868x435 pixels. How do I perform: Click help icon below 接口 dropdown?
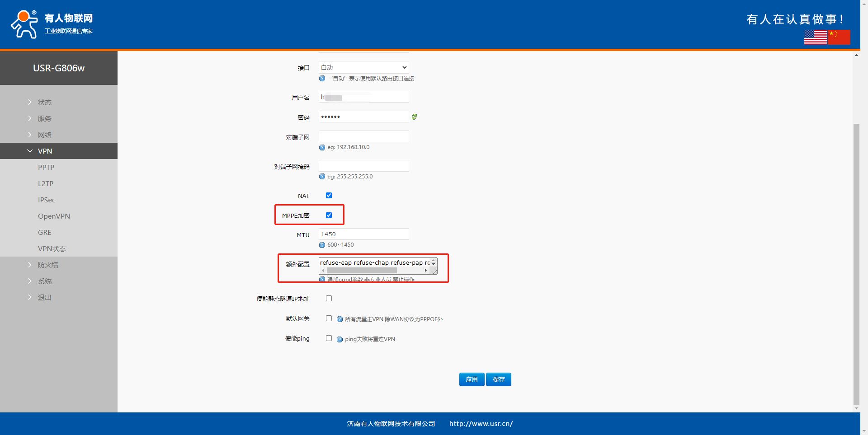(322, 79)
